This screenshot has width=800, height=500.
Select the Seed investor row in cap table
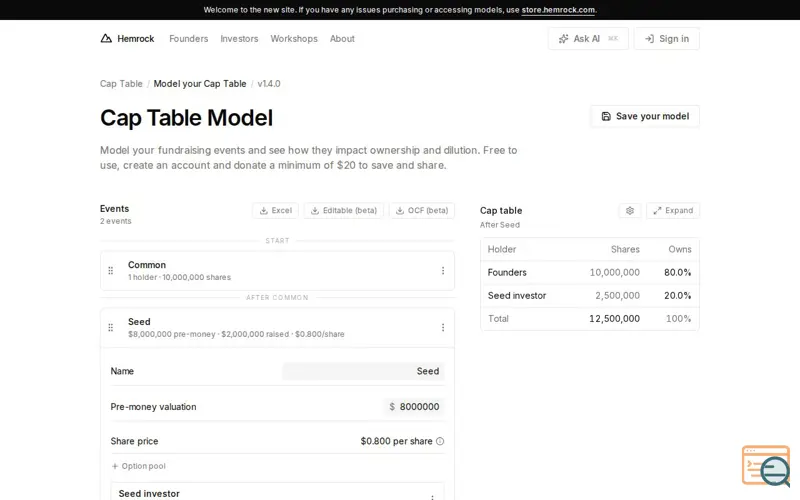point(589,295)
